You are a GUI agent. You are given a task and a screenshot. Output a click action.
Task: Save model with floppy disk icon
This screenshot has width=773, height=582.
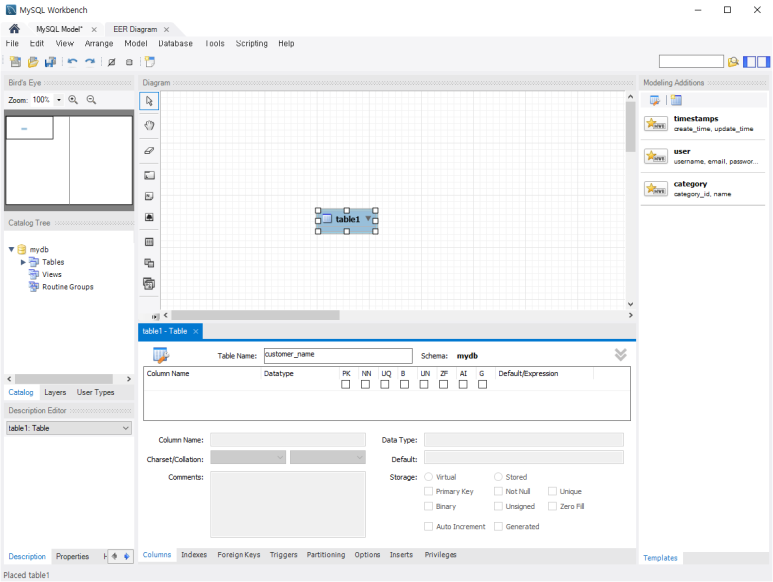(x=50, y=62)
